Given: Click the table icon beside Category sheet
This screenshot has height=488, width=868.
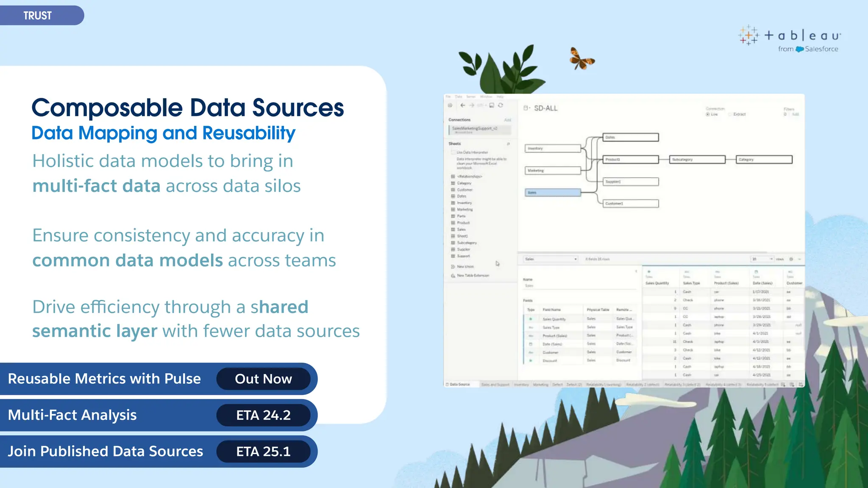Looking at the screenshot, I should tap(453, 183).
